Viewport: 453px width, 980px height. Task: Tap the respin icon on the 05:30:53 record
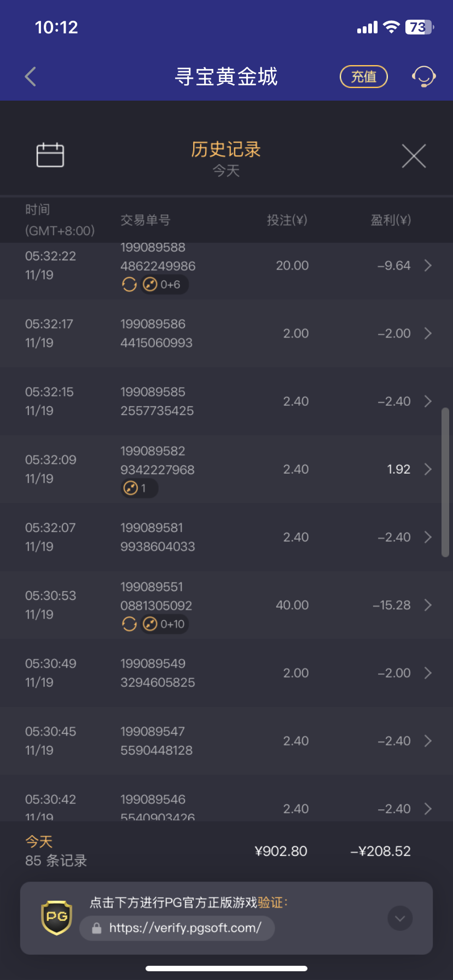click(x=129, y=624)
